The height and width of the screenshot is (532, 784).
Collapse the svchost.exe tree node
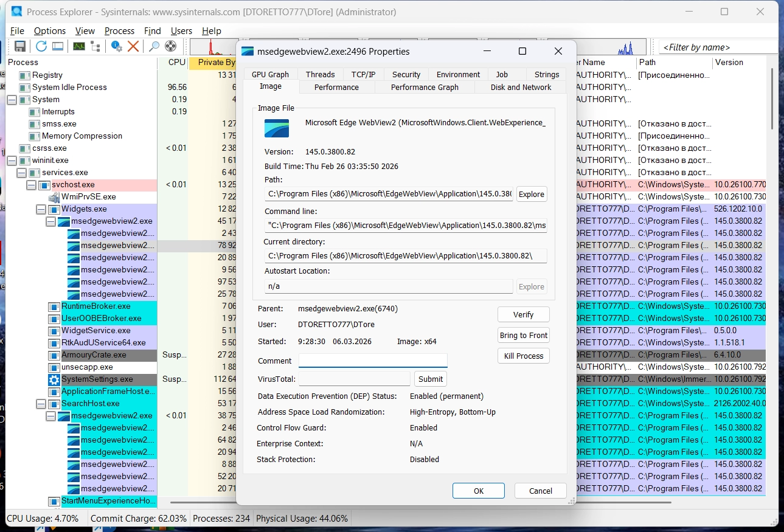coord(32,185)
